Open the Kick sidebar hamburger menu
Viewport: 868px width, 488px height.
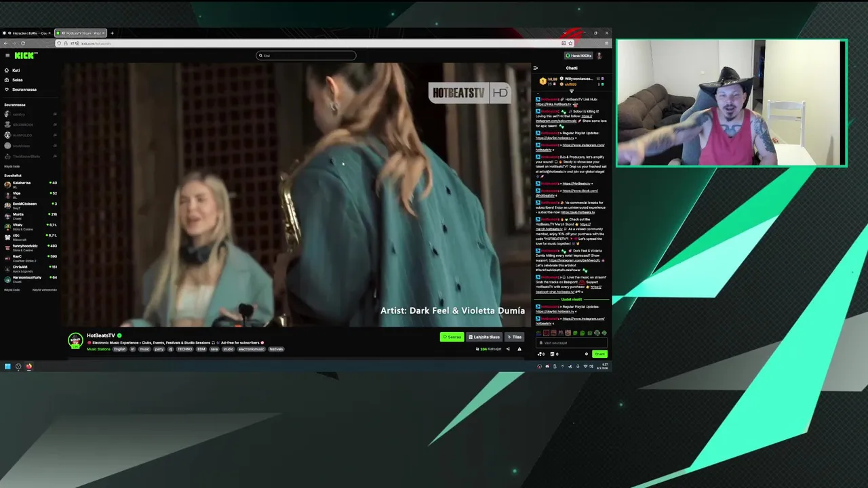7,56
